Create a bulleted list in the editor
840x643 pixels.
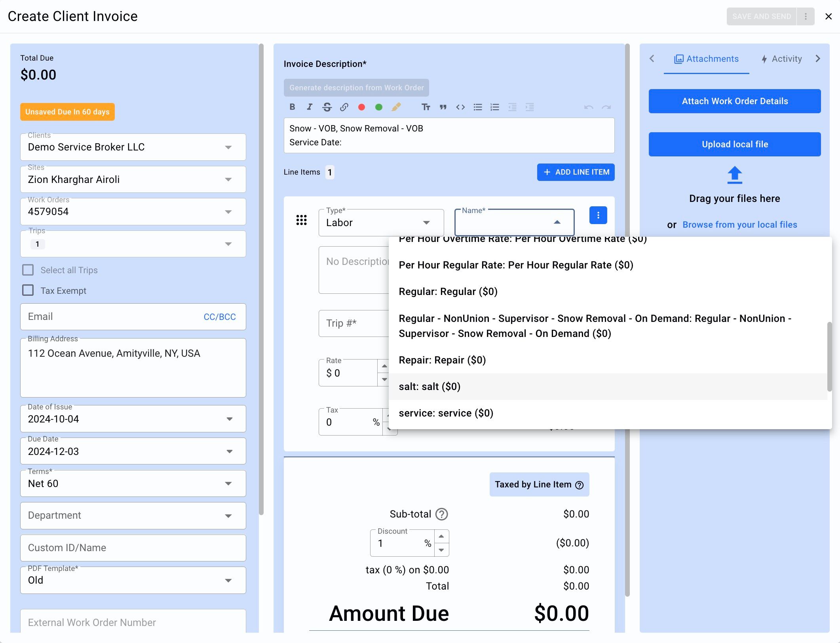click(478, 107)
